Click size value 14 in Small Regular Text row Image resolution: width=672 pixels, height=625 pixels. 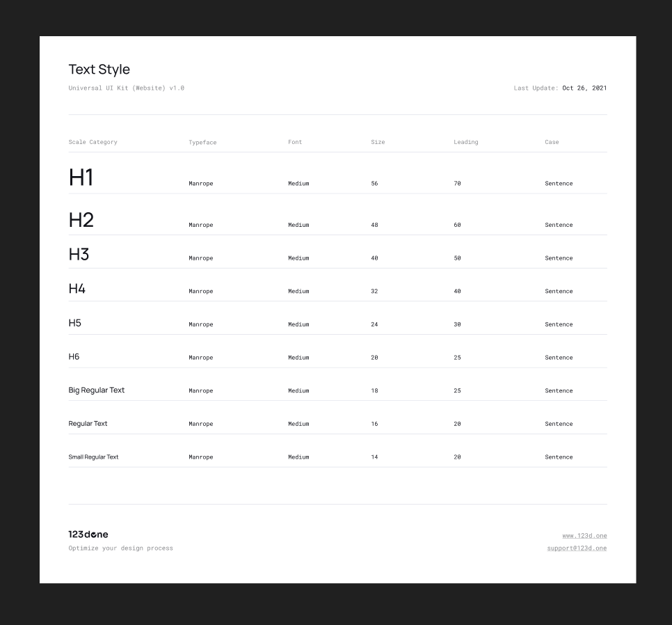click(x=374, y=457)
